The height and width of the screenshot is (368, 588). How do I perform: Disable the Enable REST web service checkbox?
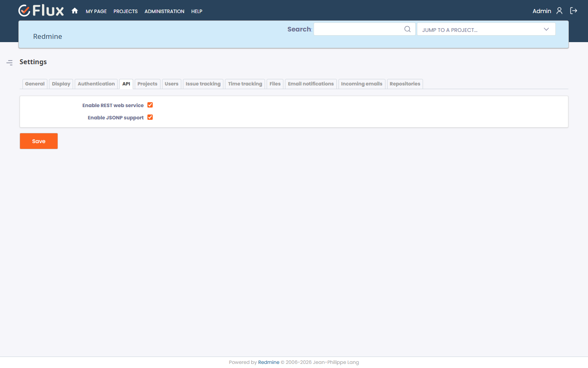point(150,105)
